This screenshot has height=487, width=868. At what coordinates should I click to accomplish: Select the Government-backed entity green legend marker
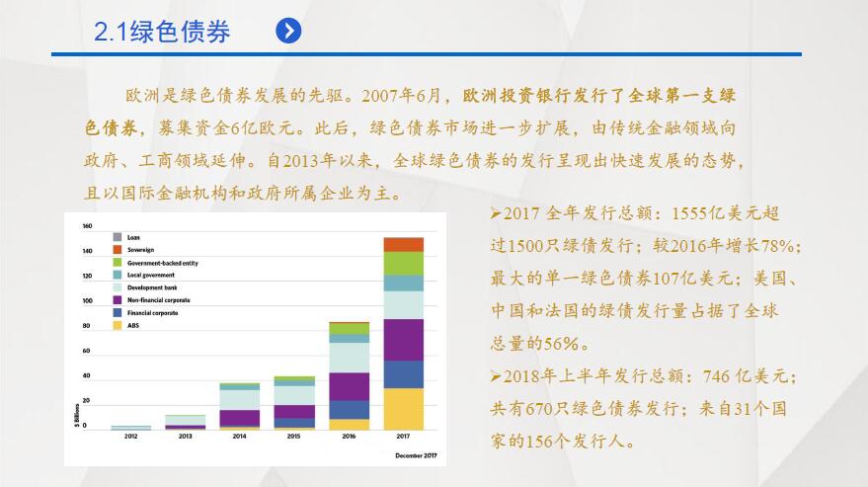click(x=118, y=263)
